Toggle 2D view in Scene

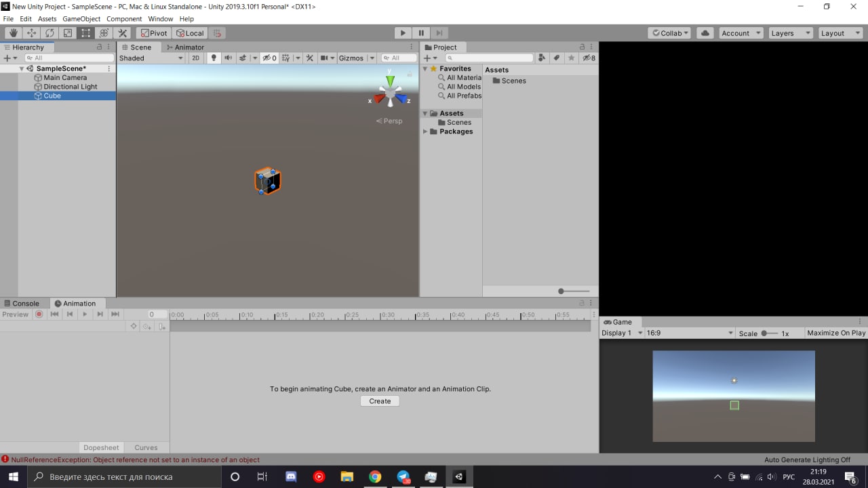pyautogui.click(x=196, y=58)
